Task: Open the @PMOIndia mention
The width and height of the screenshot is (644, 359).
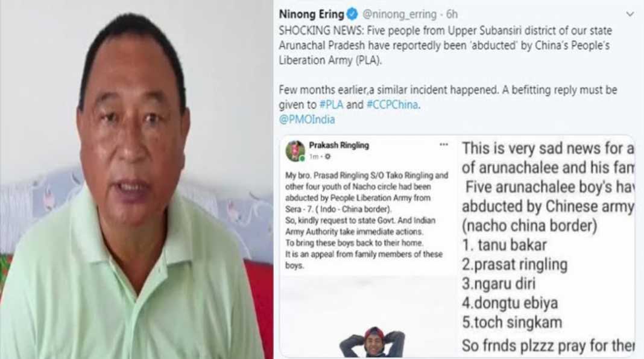Action: click(x=307, y=119)
